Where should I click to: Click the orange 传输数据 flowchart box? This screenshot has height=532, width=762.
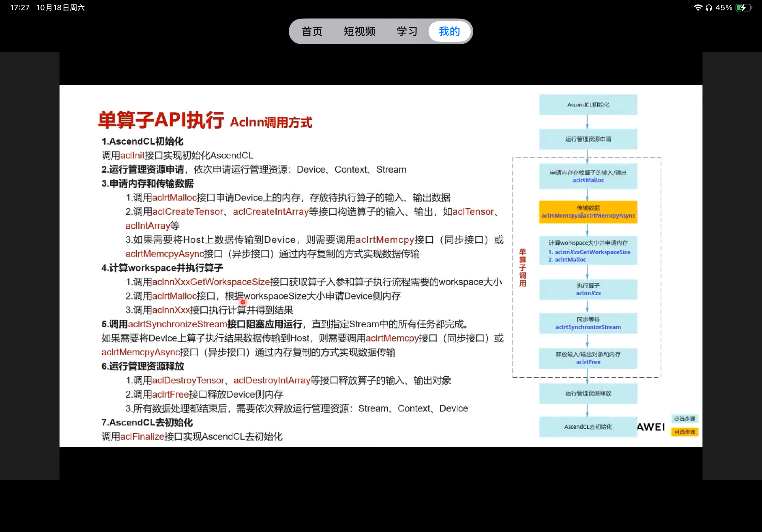(x=588, y=212)
